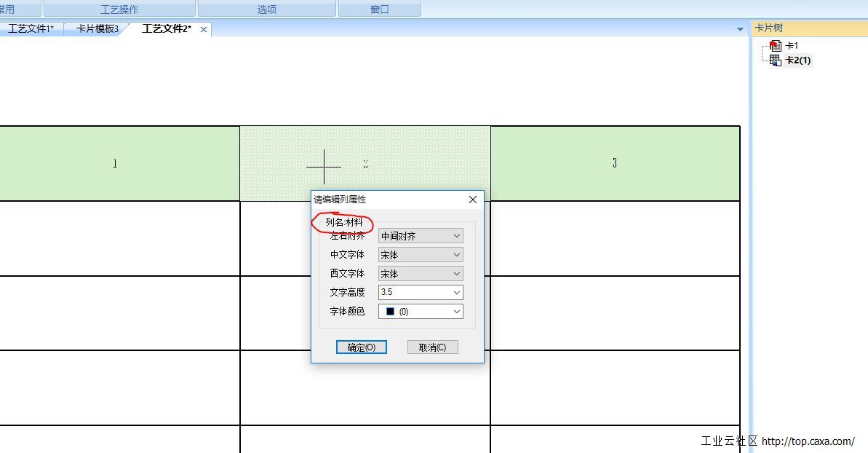Click the table header cell labeled 3
The width and height of the screenshot is (868, 453).
(615, 163)
